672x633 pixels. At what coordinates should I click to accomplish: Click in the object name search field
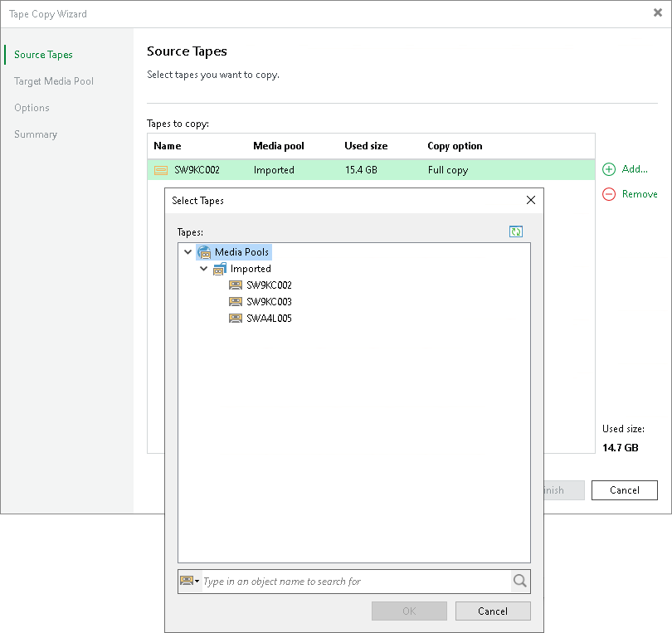click(x=356, y=581)
